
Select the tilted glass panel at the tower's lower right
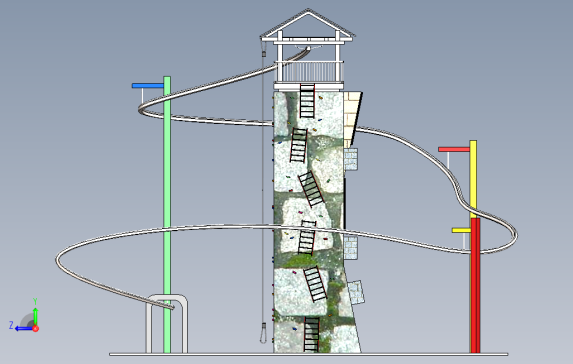pos(356,292)
